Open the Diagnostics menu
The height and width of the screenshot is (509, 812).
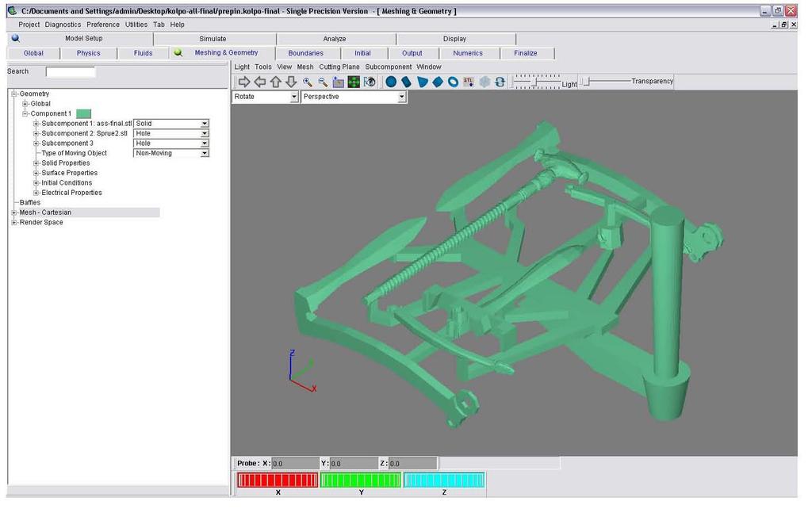click(x=63, y=25)
